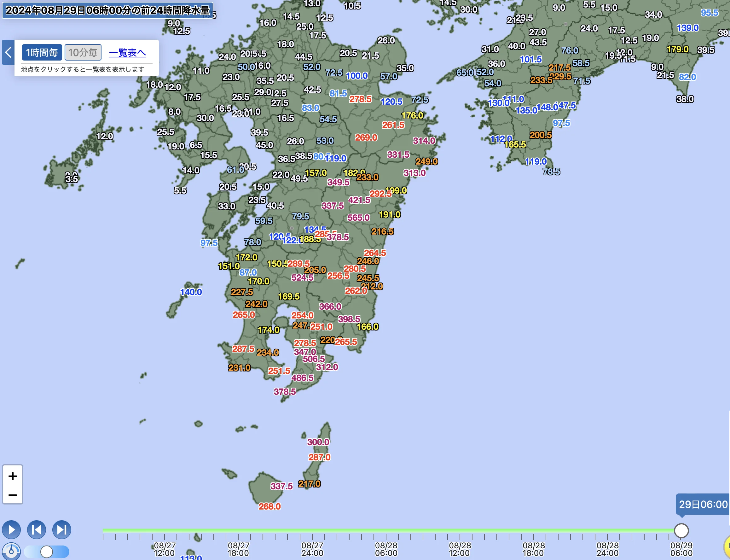Jump timeline to 08/28 06:00

(x=386, y=549)
